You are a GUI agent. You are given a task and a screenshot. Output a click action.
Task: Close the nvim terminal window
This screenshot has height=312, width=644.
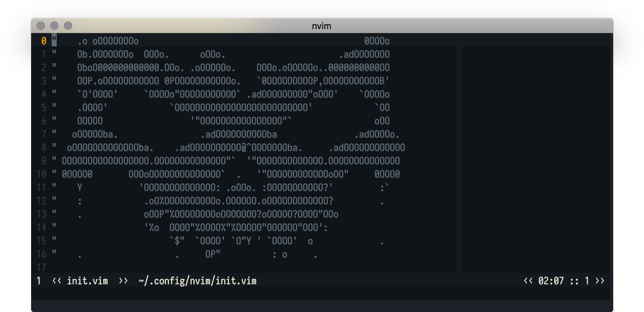(x=41, y=26)
